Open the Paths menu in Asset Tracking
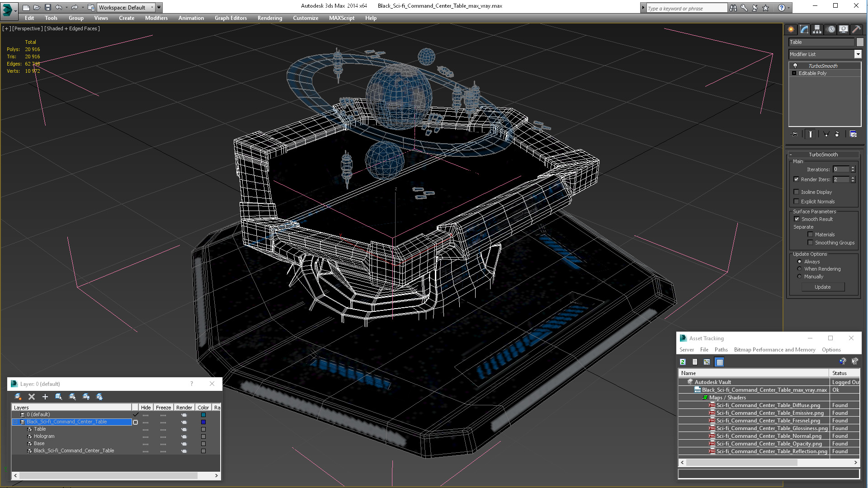 pyautogui.click(x=721, y=350)
